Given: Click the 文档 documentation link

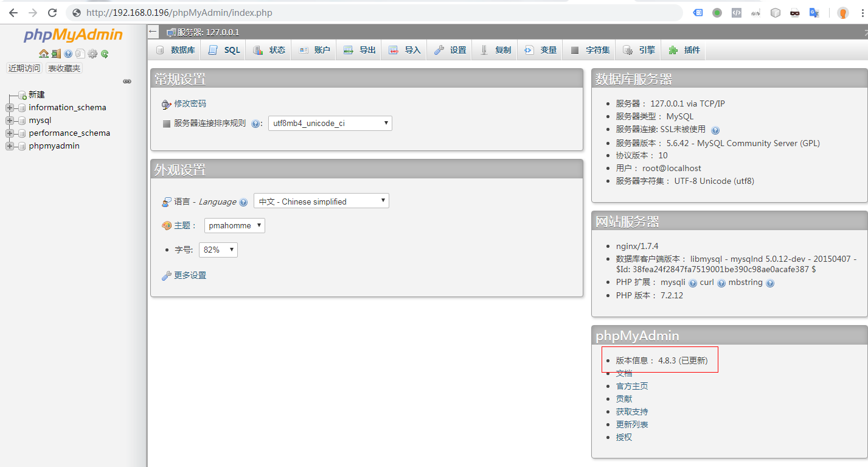Looking at the screenshot, I should 624,373.
